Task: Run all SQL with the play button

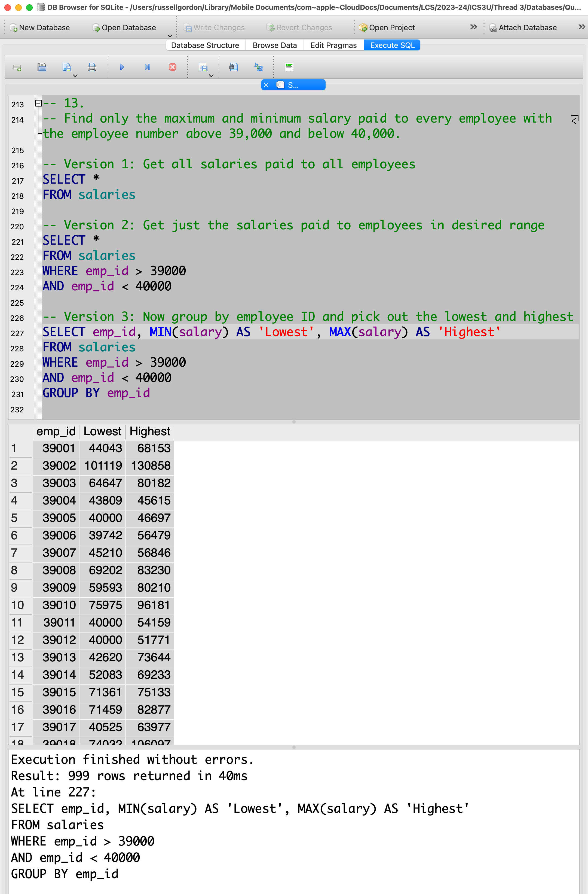Action: (122, 67)
